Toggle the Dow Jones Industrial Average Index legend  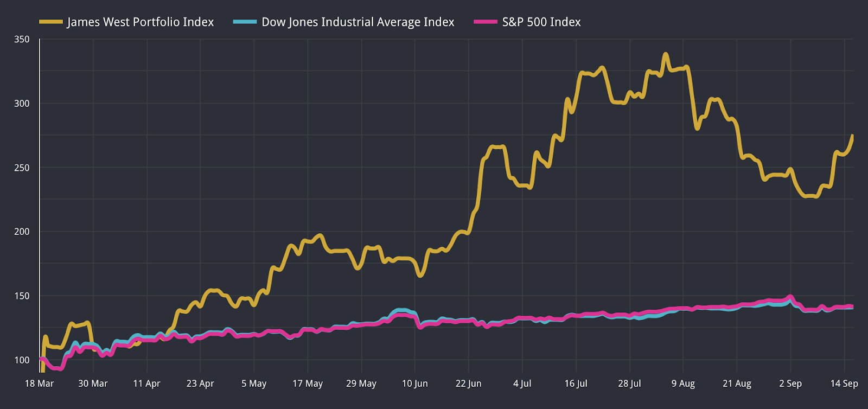[x=344, y=22]
